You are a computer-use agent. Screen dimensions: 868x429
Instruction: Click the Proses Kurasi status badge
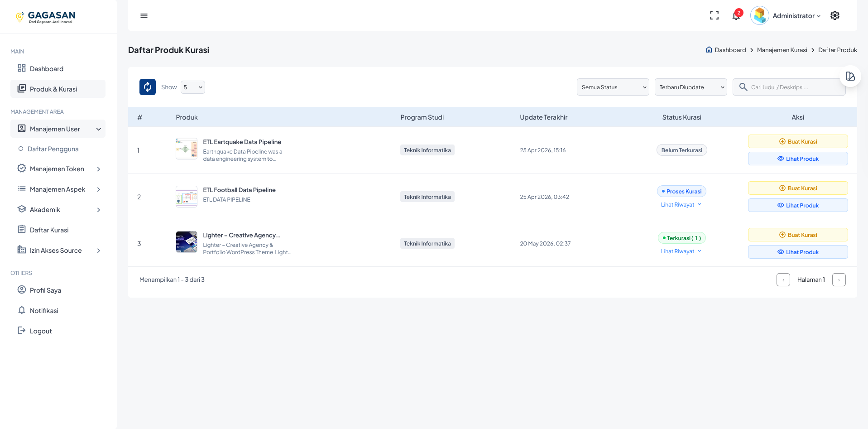tap(681, 191)
